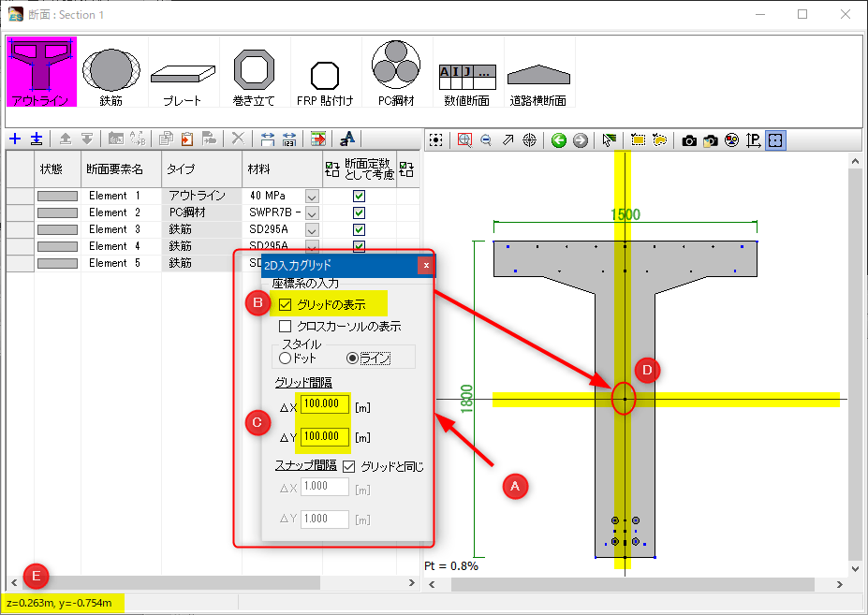Select the 鉄筋 rebar section type

pos(111,71)
